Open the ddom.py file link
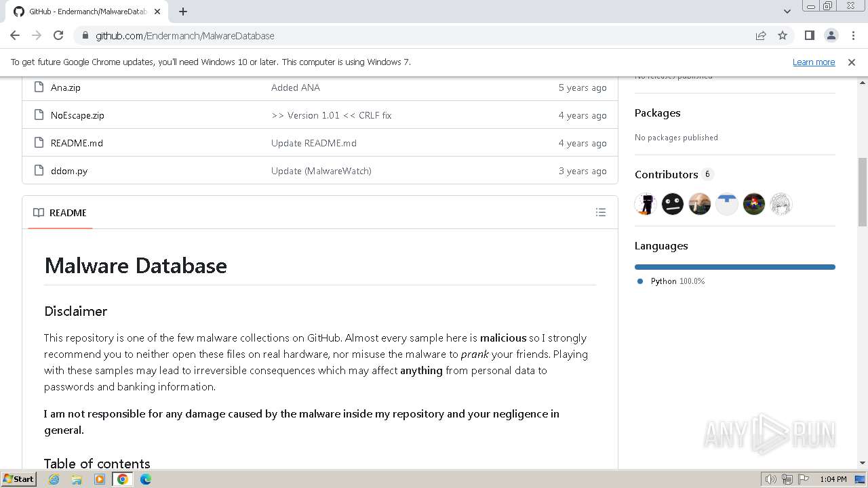Image resolution: width=868 pixels, height=488 pixels. [x=69, y=171]
